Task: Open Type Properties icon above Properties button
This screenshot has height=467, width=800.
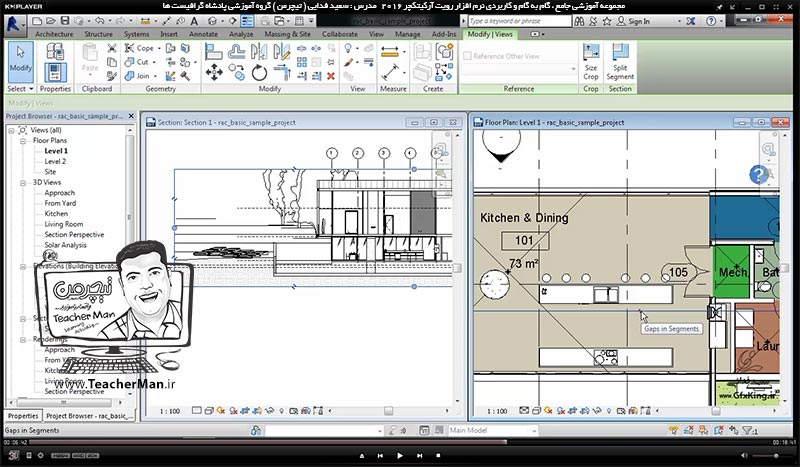Action: (x=55, y=51)
